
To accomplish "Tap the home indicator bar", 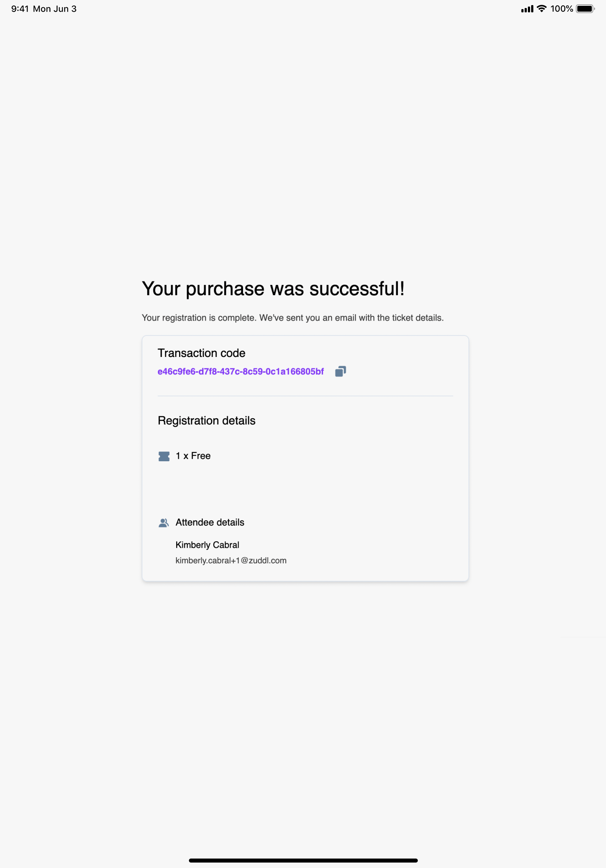I will pos(303,860).
